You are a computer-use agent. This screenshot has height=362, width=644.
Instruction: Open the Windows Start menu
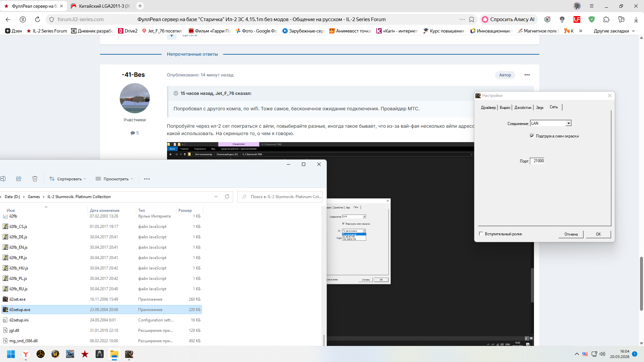[11, 354]
